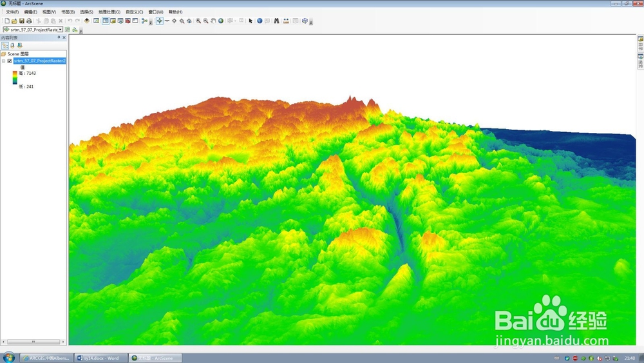
Task: Open the ModelBuilder icon
Action: [x=144, y=21]
